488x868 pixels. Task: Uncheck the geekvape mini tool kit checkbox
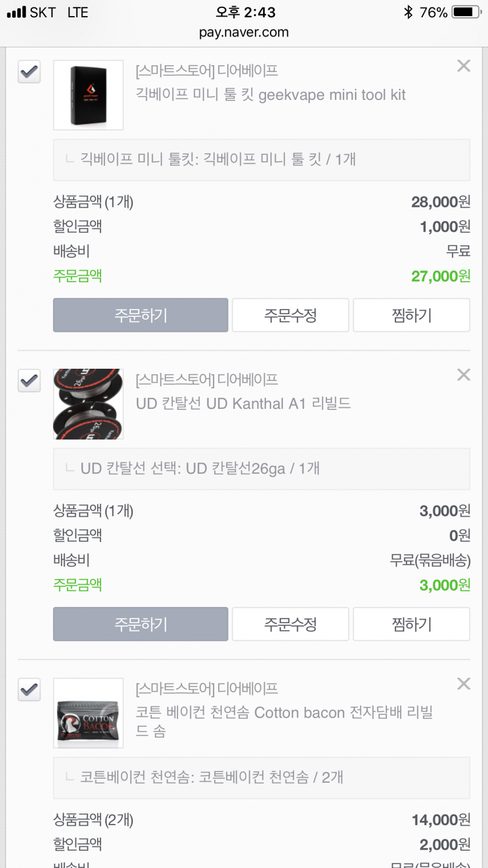(x=29, y=72)
